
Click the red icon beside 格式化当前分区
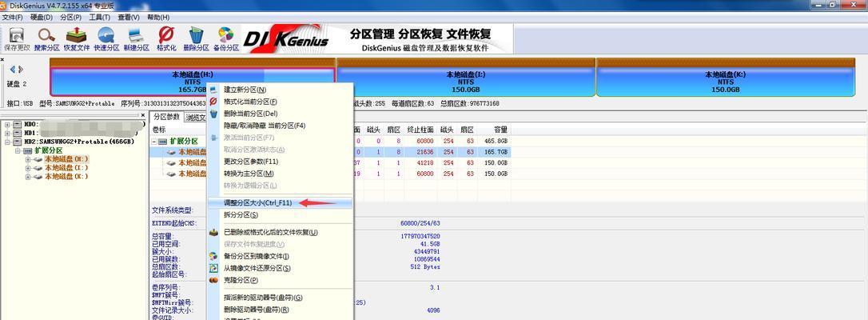coord(213,102)
